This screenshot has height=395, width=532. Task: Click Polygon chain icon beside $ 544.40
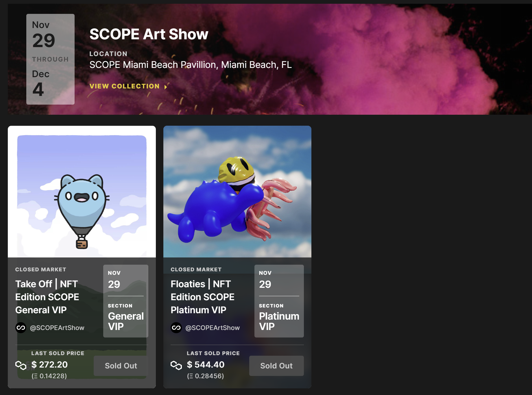point(176,365)
